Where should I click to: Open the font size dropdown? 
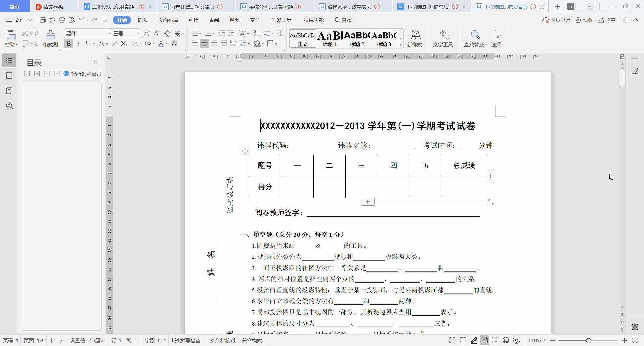pyautogui.click(x=138, y=34)
